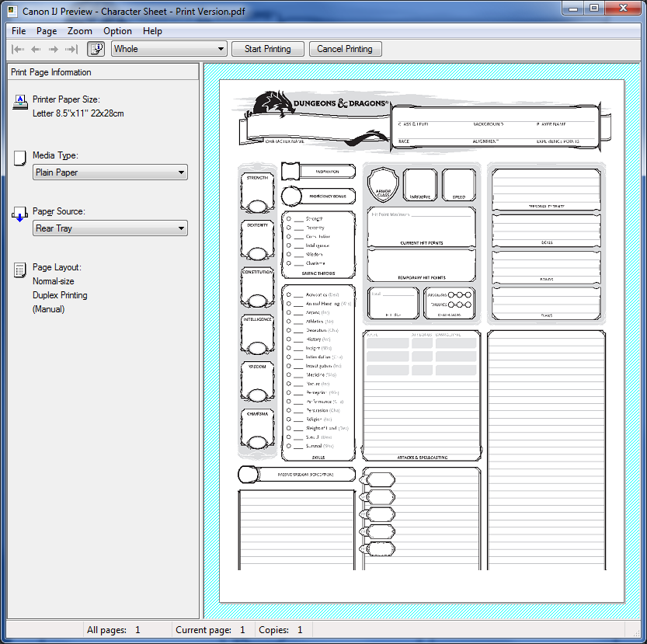Click the Printer Paper Size icon
647x644 pixels.
[20, 101]
